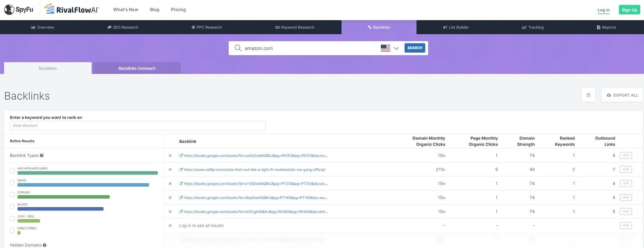Select the Backlinks navigation tab in top bar

[x=379, y=27]
